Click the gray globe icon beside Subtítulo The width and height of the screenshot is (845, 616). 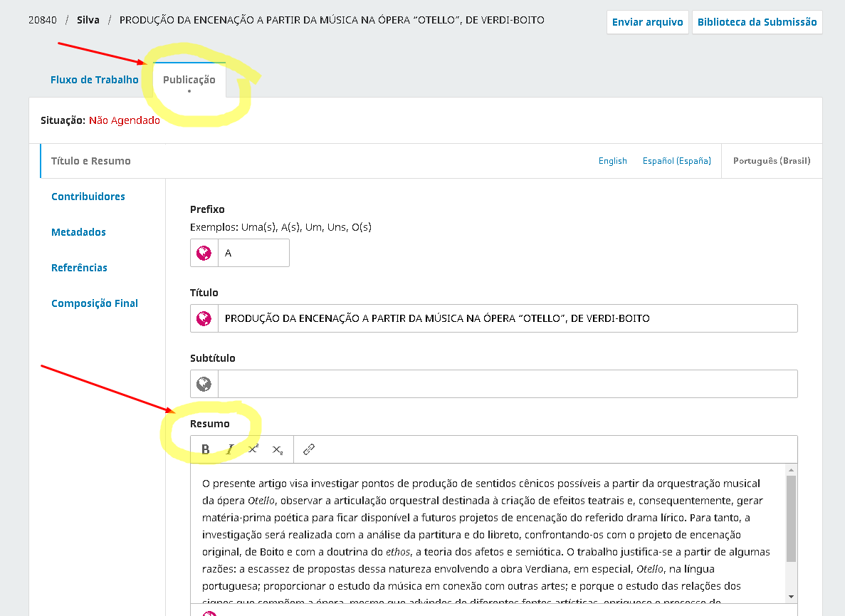(204, 384)
